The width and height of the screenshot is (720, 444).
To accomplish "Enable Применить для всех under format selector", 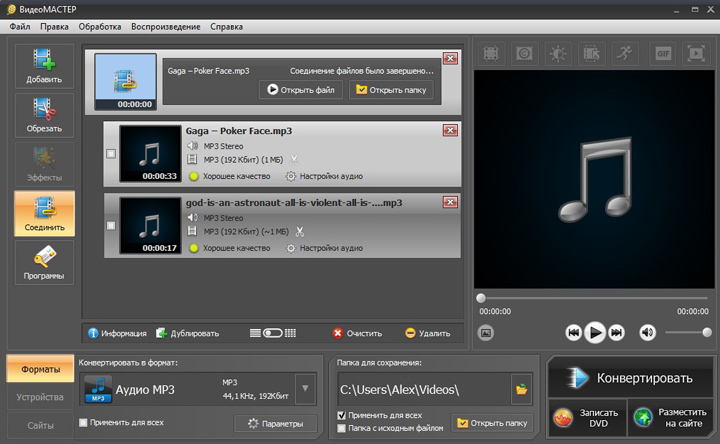I will [x=83, y=422].
